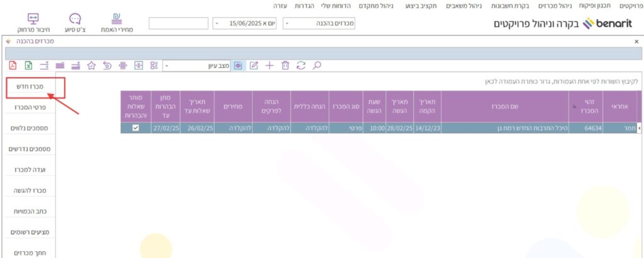
Task: Open צ'ט סיוע support chat
Action: 75,23
